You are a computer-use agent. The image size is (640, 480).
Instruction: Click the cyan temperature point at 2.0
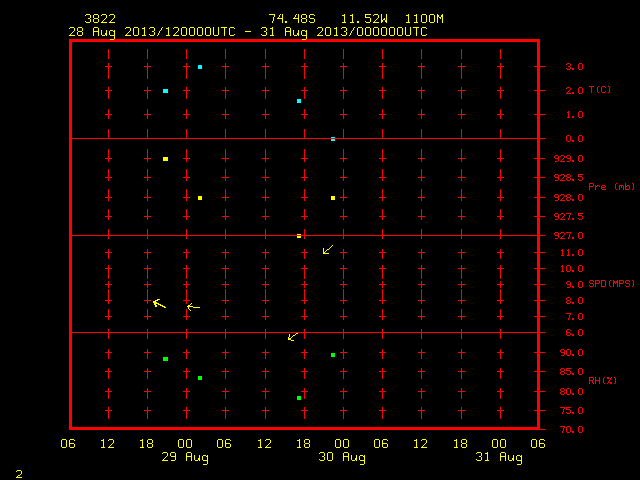click(x=165, y=91)
